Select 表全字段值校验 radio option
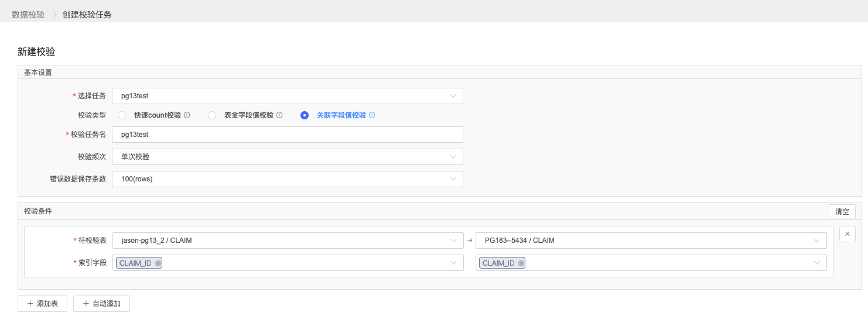The width and height of the screenshot is (868, 316). click(212, 115)
